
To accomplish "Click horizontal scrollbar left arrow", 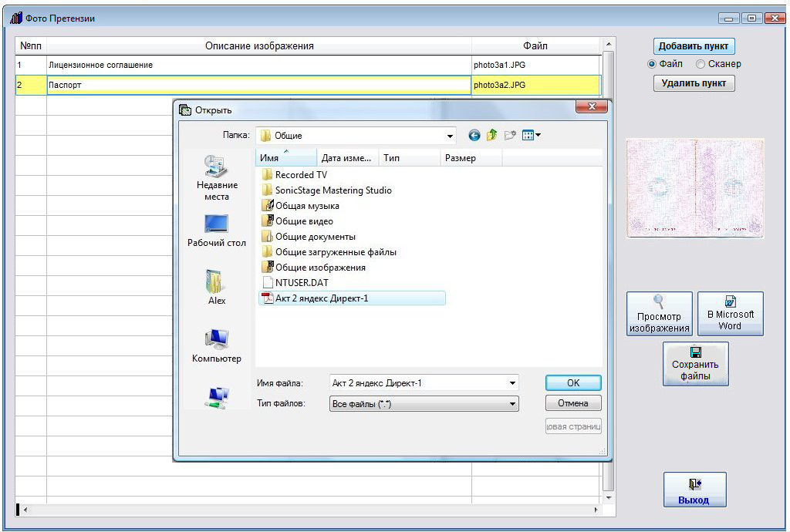I will 25,510.
